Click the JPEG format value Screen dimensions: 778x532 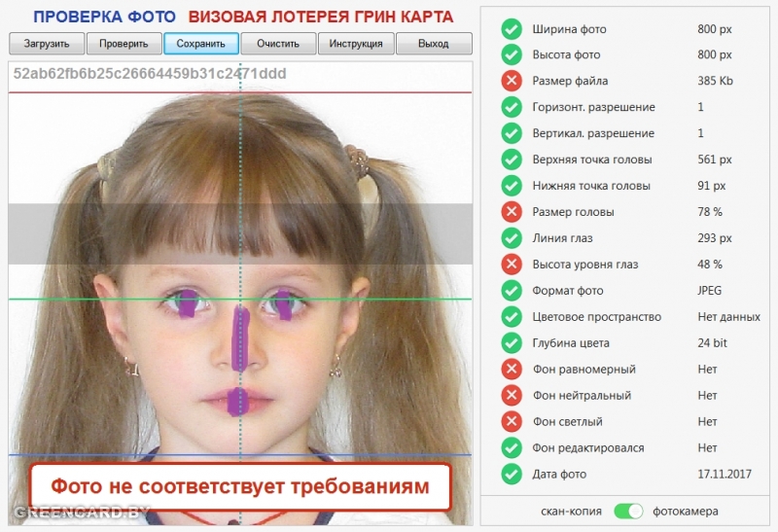point(710,291)
